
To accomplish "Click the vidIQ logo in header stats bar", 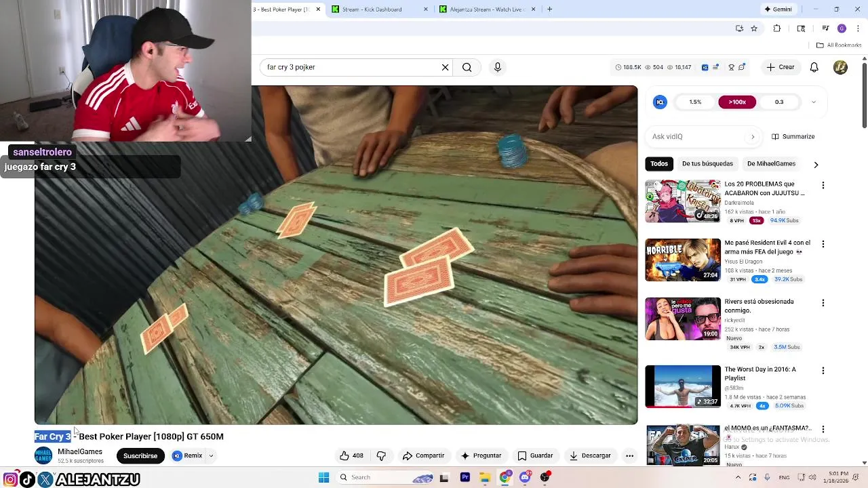I will 705,67.
